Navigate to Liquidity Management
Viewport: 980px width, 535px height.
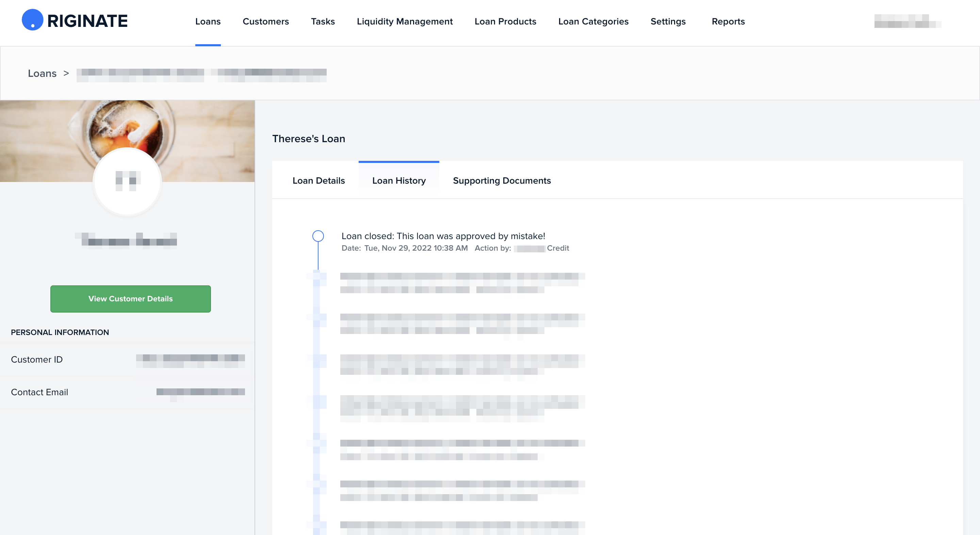(x=404, y=22)
